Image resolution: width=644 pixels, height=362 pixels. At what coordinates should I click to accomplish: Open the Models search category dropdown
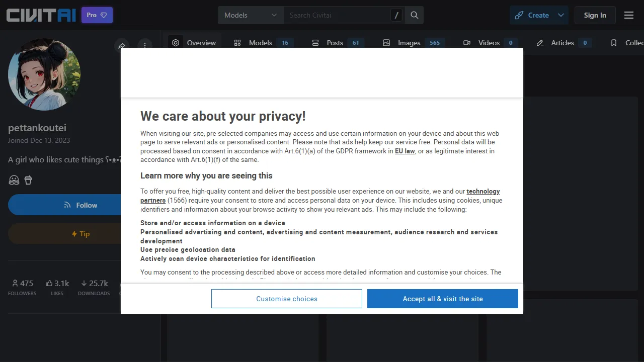tap(251, 15)
